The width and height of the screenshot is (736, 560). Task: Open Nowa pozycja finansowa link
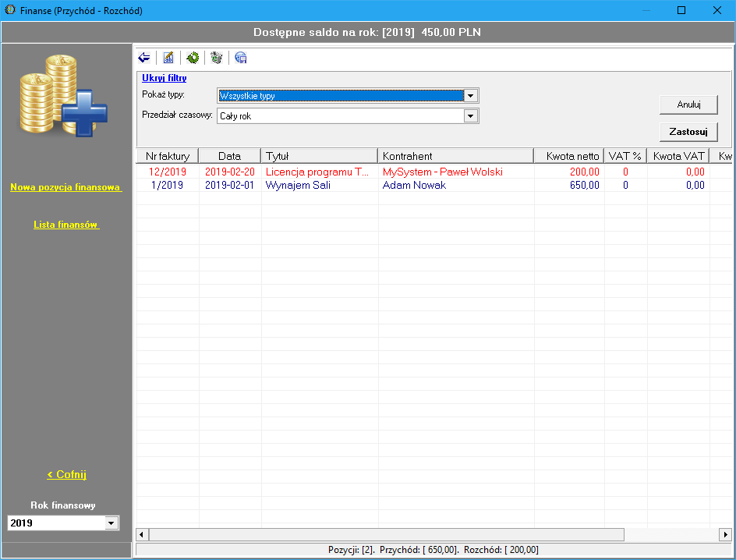point(66,187)
